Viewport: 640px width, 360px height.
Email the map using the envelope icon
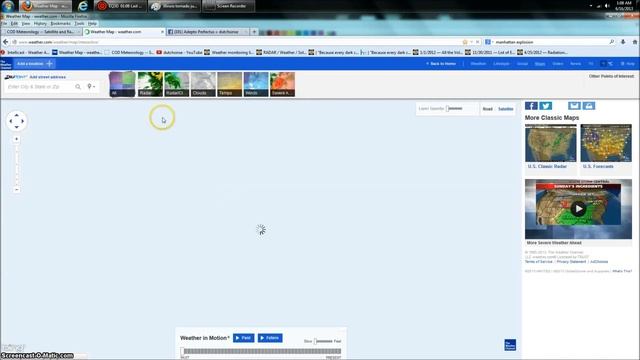point(574,106)
